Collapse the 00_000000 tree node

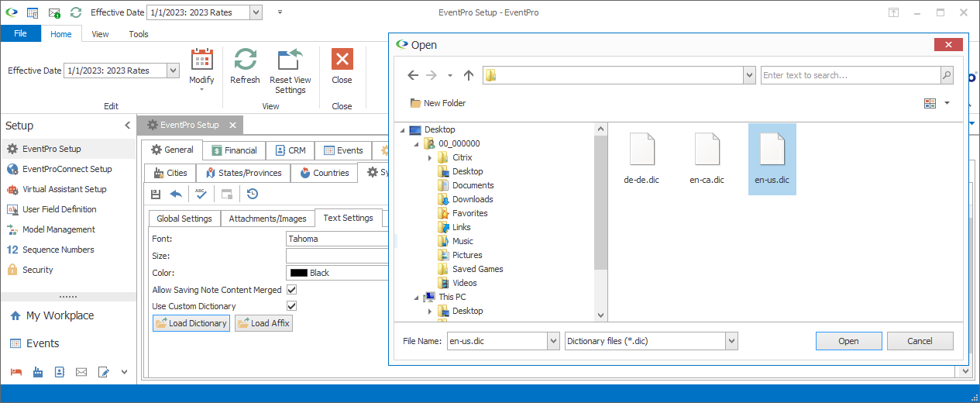pyautogui.click(x=416, y=143)
